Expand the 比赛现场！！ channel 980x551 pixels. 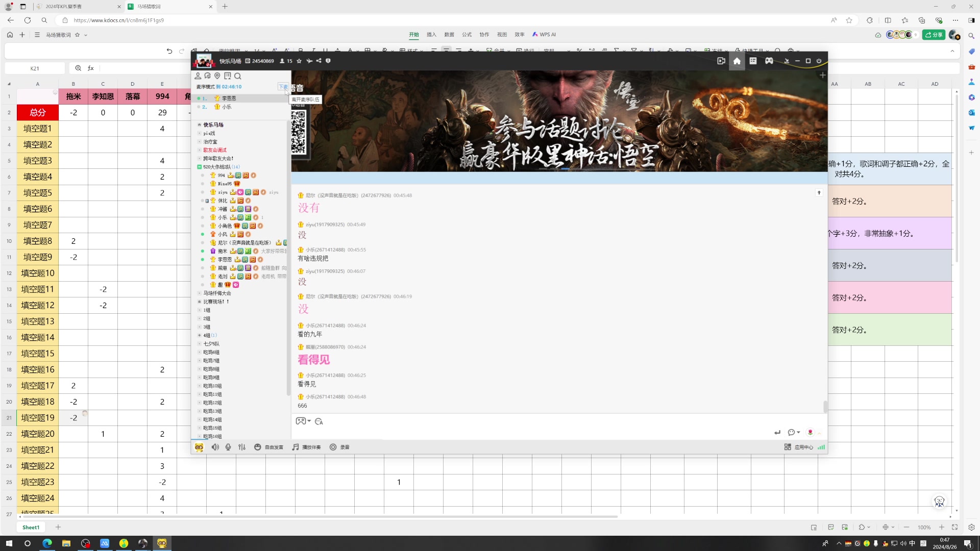point(200,302)
